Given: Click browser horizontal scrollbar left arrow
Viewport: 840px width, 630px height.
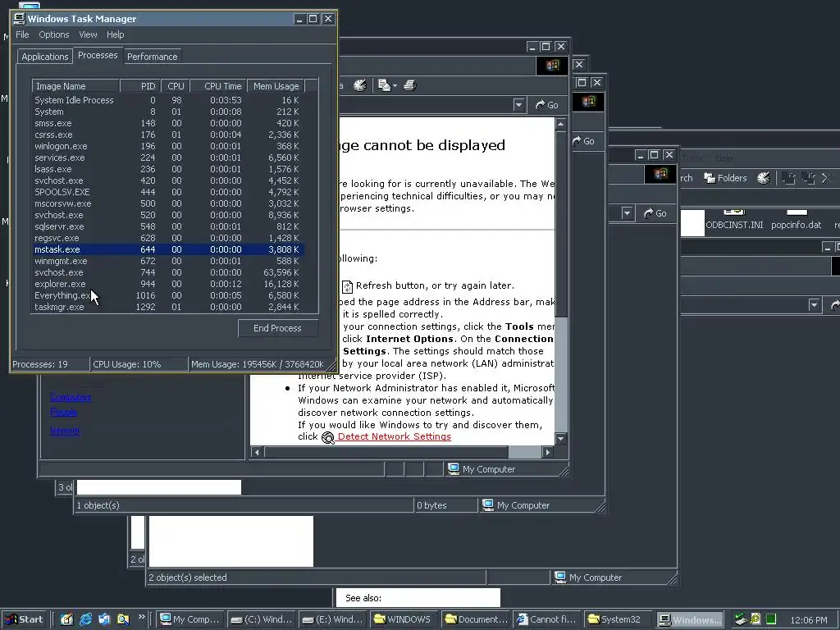Looking at the screenshot, I should point(257,452).
